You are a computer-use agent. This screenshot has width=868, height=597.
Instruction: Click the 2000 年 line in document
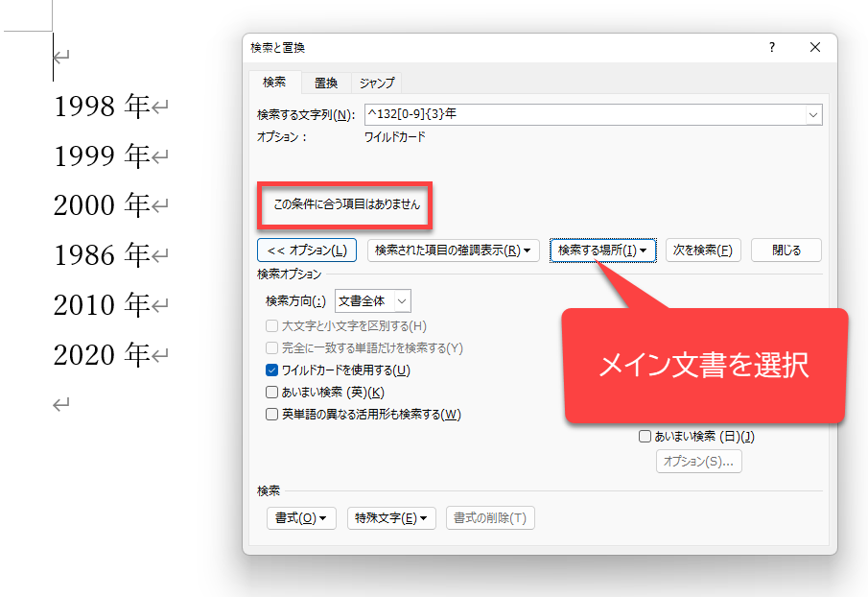point(101,205)
